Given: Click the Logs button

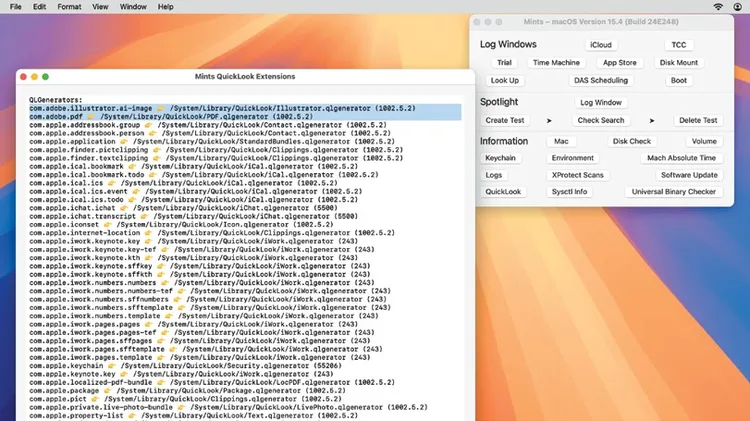Looking at the screenshot, I should (494, 175).
